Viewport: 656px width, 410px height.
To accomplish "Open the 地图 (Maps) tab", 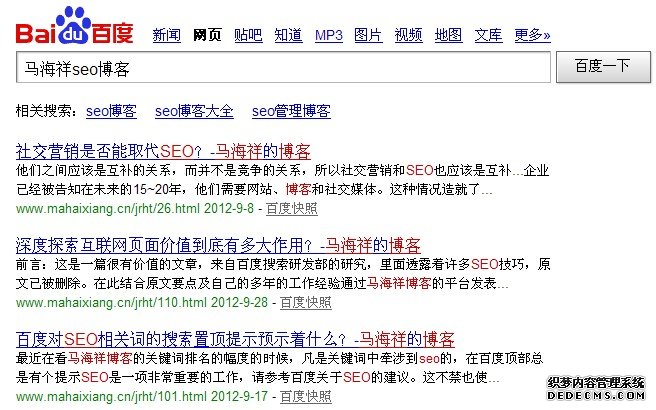I will coord(448,36).
